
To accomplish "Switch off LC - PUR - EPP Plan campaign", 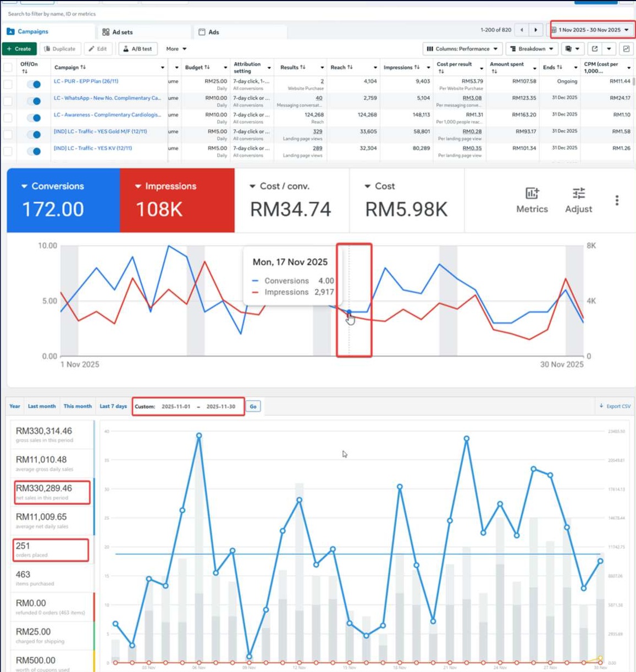I will pyautogui.click(x=34, y=85).
